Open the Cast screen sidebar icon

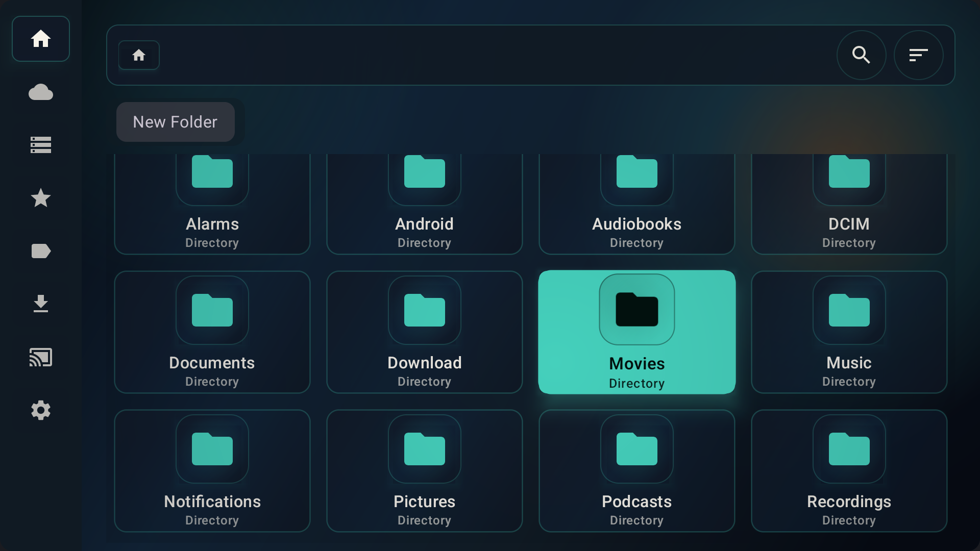tap(41, 357)
